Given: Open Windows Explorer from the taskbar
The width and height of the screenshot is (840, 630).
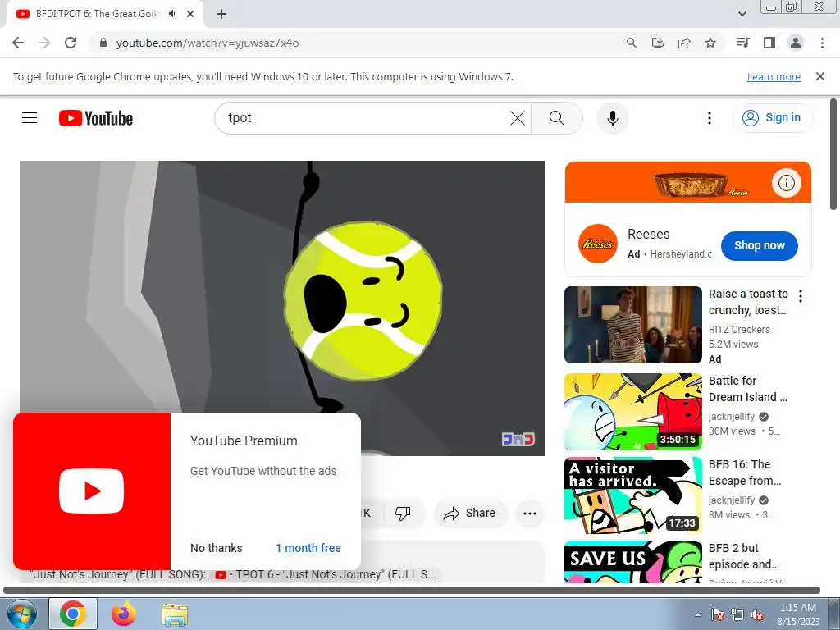Looking at the screenshot, I should point(176,614).
